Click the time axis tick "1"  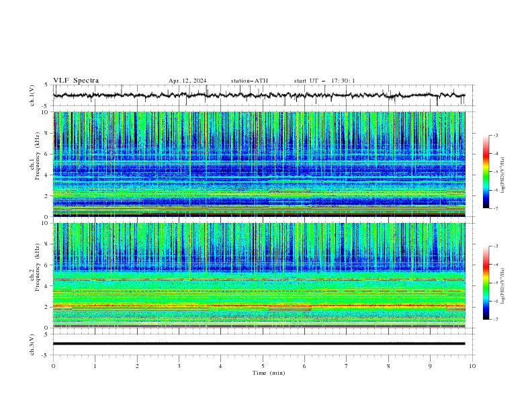pos(95,366)
